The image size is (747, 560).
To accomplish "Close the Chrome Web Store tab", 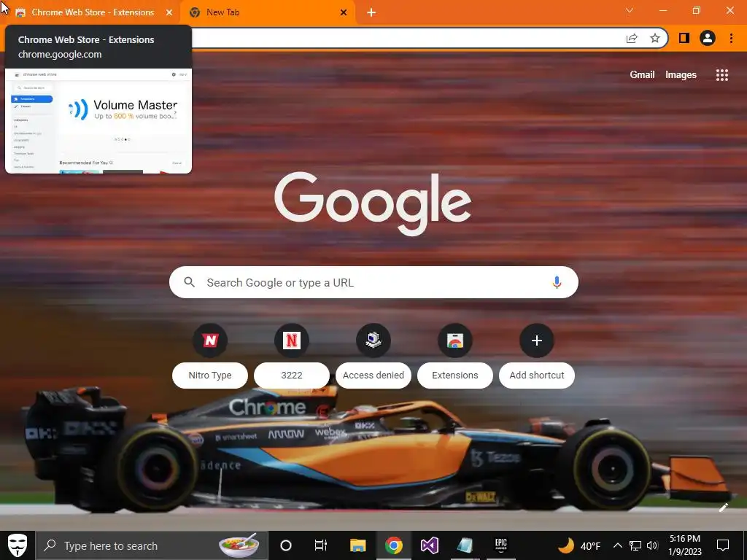I will pyautogui.click(x=169, y=12).
